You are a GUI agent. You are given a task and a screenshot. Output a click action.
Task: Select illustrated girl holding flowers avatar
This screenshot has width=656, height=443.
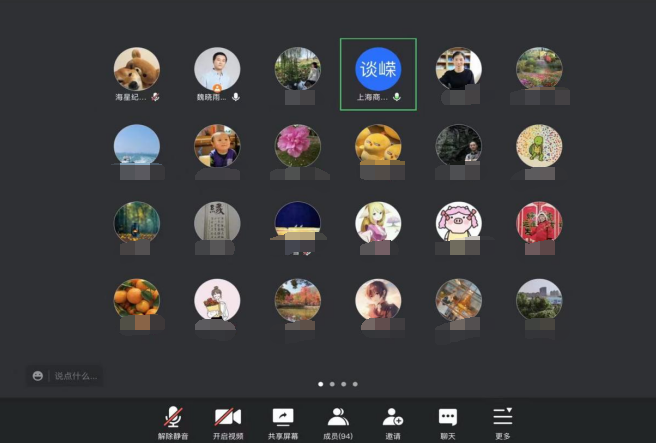[217, 300]
